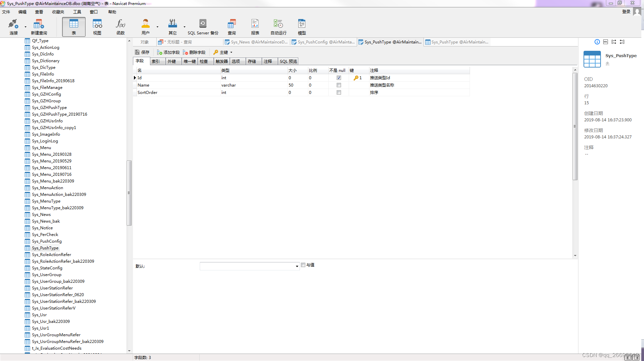Expand the Others (其它) toolbar dropdown arrow
644x361 pixels.
pos(184,27)
